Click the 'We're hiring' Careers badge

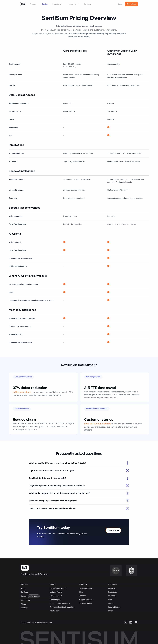coord(34,596)
